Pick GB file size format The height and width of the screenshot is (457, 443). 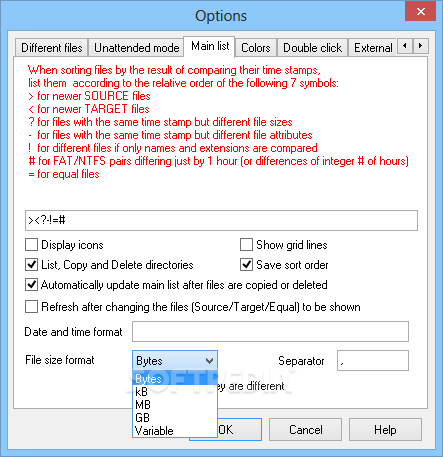(x=175, y=418)
